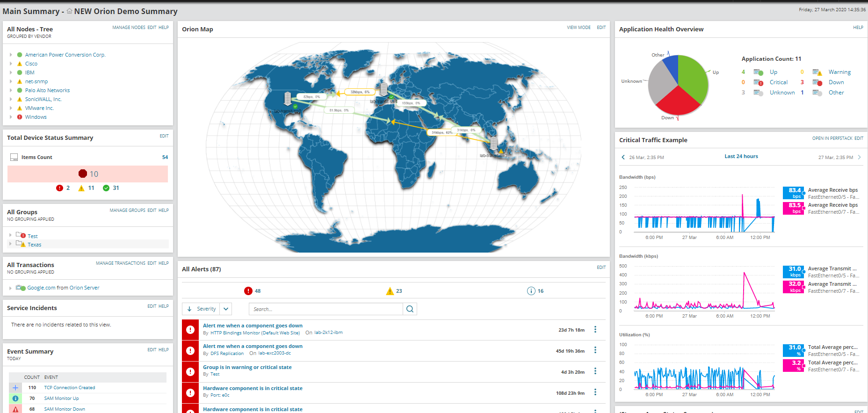Open the kebab menu for Port e0c alert
The width and height of the screenshot is (868, 413).
coord(595,392)
